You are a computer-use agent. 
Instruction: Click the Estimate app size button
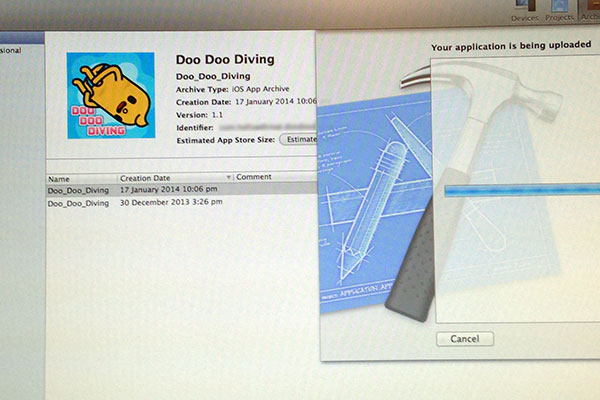click(x=298, y=139)
